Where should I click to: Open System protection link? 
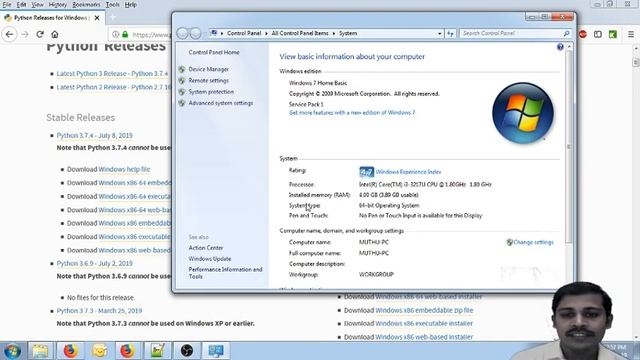coord(211,92)
